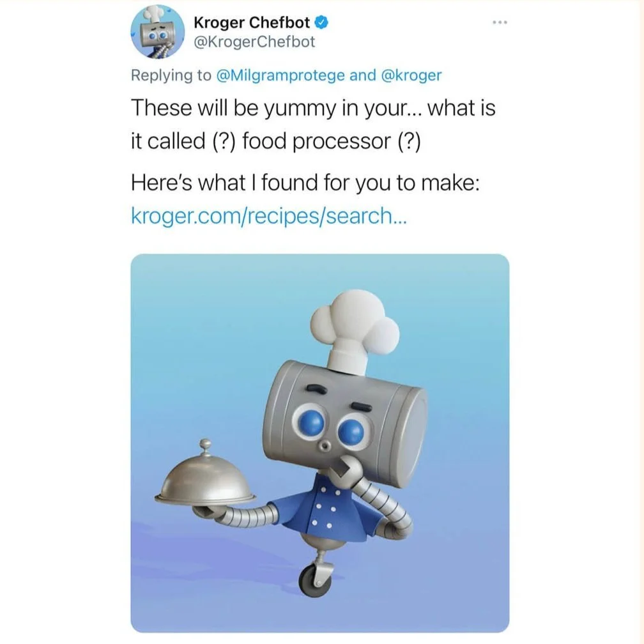This screenshot has width=644, height=644.
Task: Click the robot's caster wheel
Action: click(315, 581)
